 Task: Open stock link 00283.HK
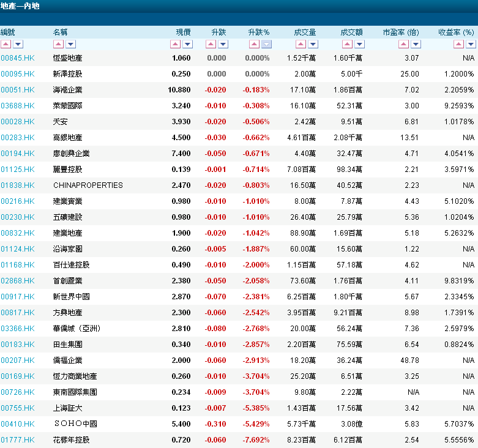(18, 138)
